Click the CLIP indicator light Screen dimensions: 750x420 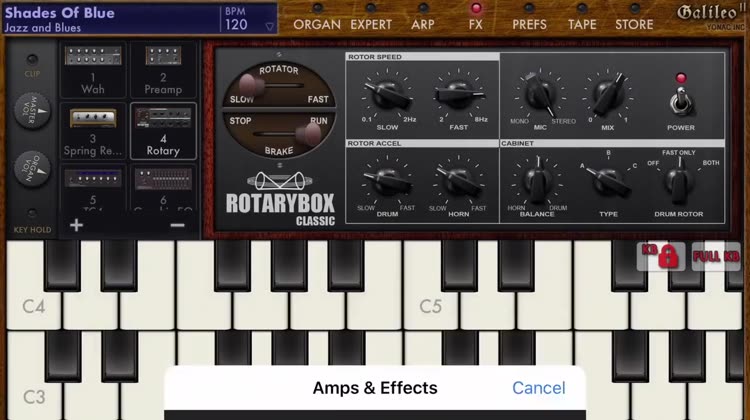point(32,60)
